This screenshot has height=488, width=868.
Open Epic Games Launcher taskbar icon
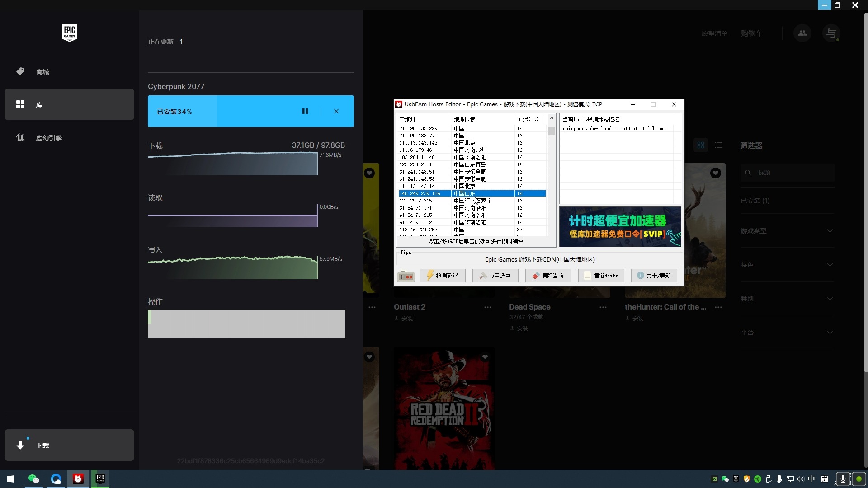point(100,479)
